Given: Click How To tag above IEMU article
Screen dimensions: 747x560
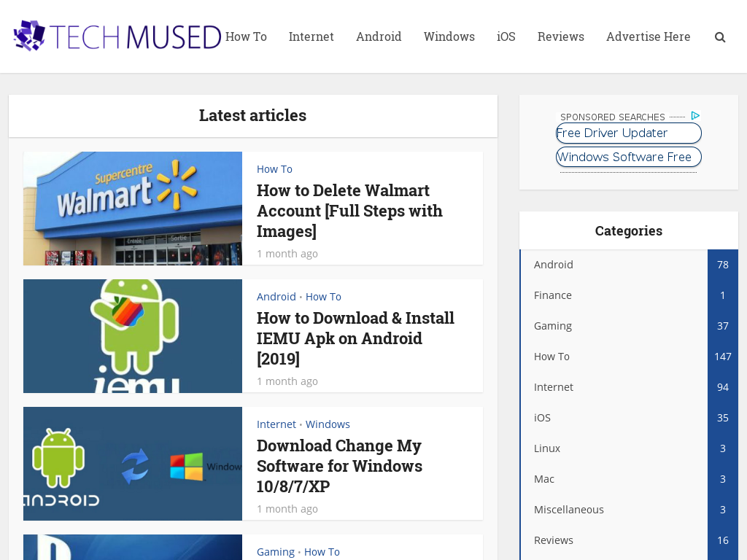Looking at the screenshot, I should (x=323, y=297).
